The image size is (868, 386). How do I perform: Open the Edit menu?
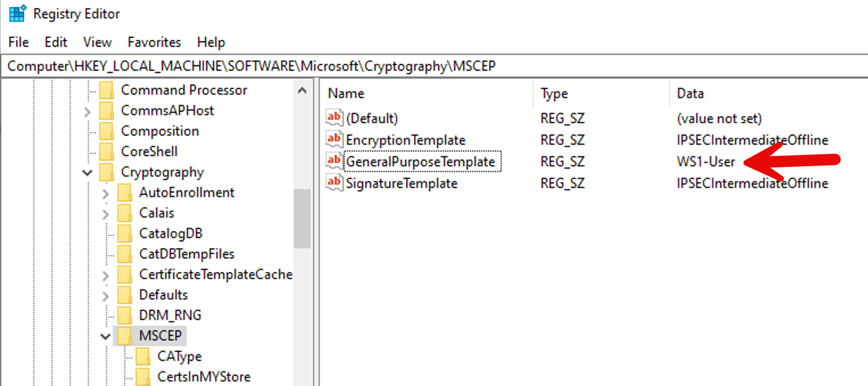click(56, 42)
